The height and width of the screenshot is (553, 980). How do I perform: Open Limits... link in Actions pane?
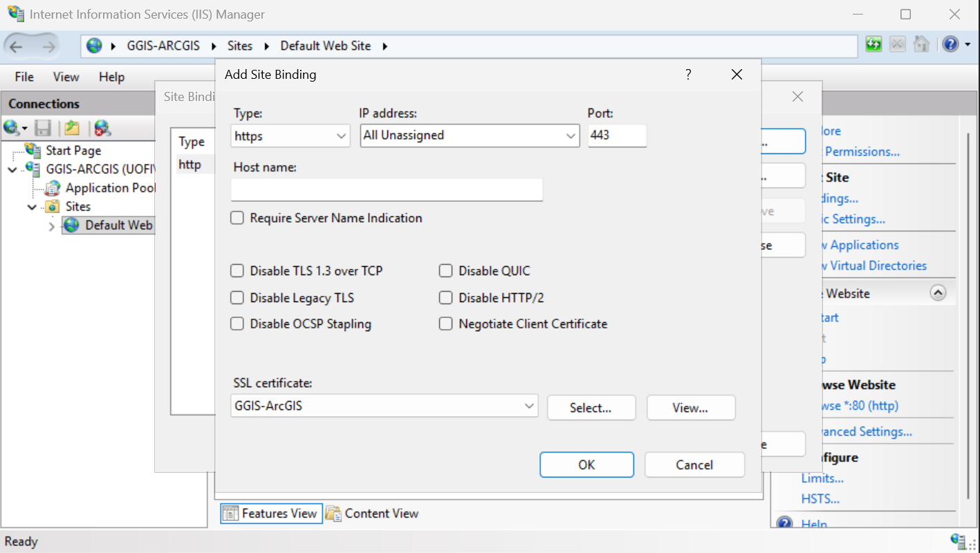(x=822, y=478)
